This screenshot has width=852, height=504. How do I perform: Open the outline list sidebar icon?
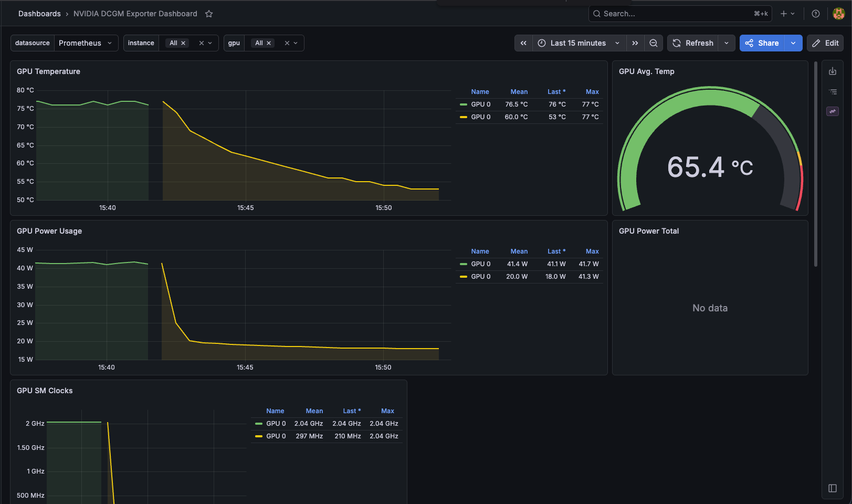click(x=833, y=91)
